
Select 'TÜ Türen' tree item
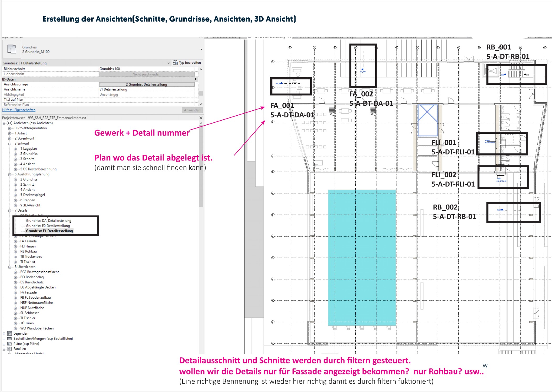[27, 323]
